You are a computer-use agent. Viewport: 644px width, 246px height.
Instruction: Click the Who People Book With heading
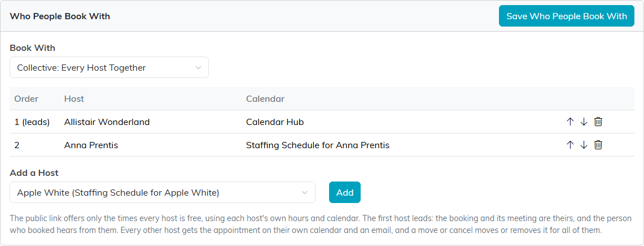[60, 16]
